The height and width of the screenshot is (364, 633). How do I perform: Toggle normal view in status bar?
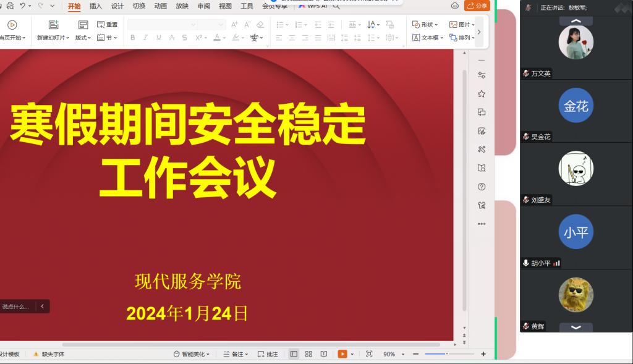(294, 354)
